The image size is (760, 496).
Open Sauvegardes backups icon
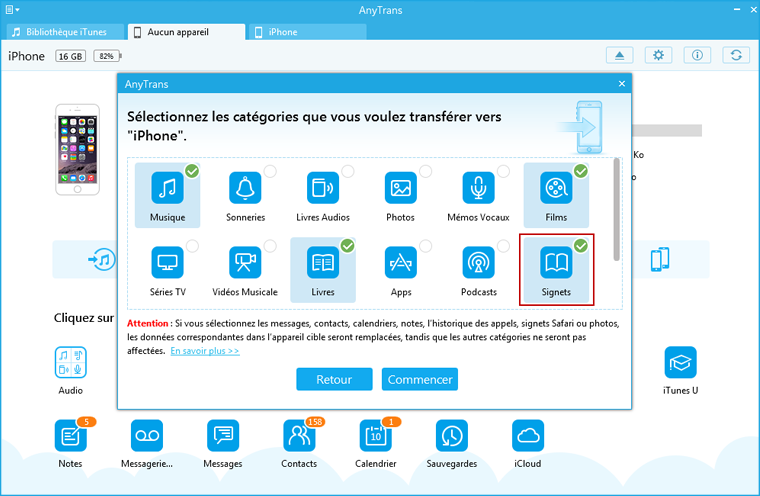452,435
